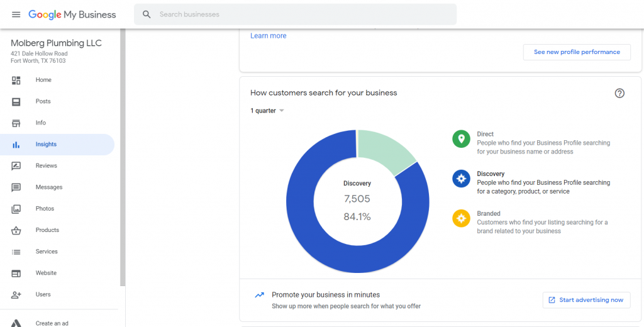
Task: Click the green Direct location icon
Action: tap(461, 139)
